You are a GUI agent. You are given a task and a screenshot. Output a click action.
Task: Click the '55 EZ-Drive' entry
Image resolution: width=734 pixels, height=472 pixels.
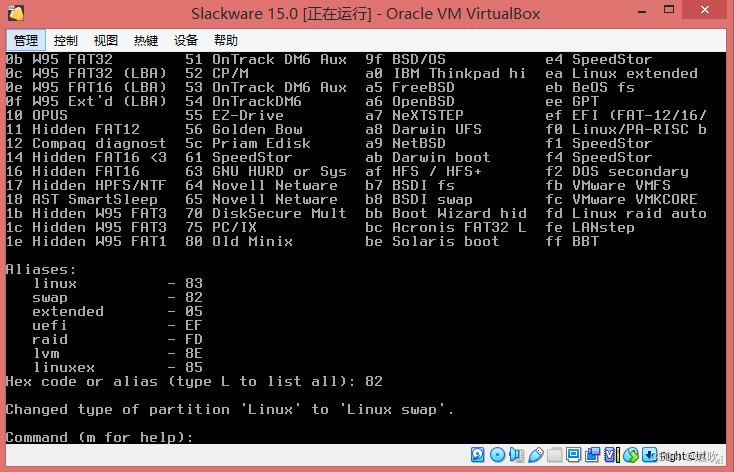coord(235,115)
